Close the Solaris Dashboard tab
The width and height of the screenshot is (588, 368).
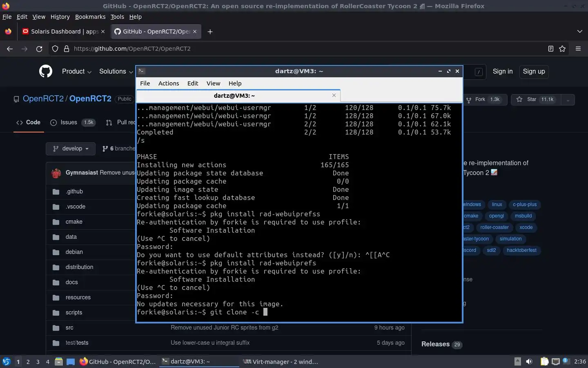[103, 31]
